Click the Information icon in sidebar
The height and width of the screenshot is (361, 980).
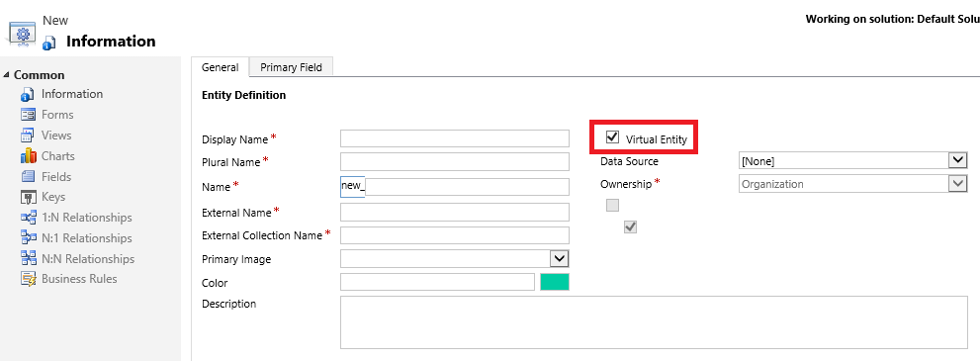(28, 94)
